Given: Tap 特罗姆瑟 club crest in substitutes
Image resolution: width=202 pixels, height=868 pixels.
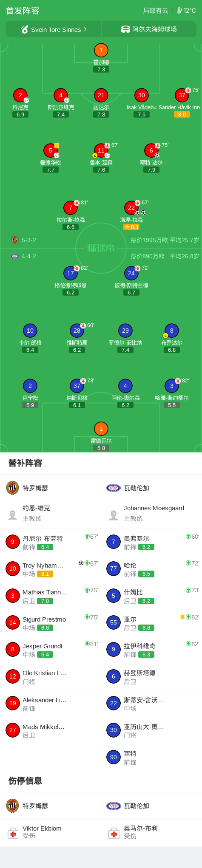Looking at the screenshot, I should click(12, 488).
